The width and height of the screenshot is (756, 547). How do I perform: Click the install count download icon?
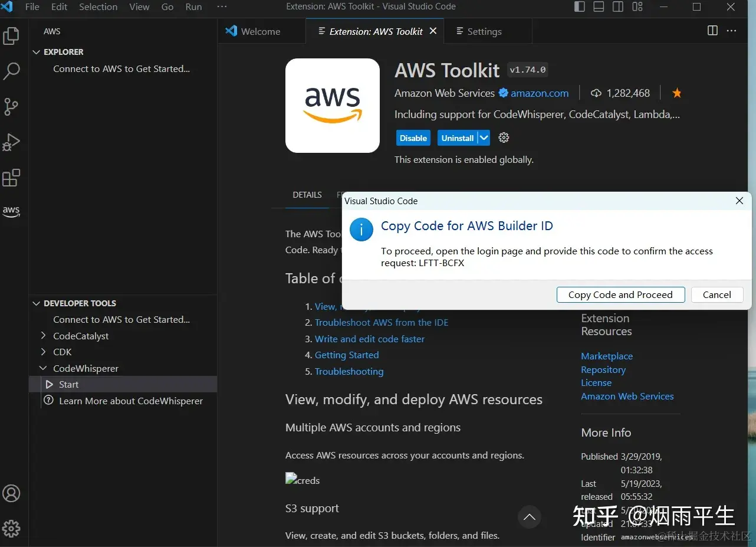(x=596, y=93)
